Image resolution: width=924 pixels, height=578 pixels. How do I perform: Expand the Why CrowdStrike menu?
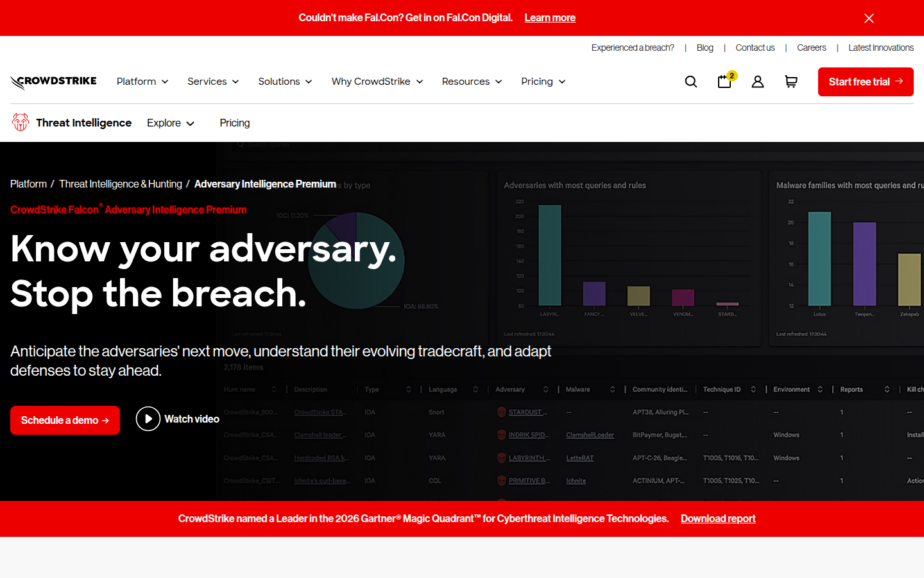click(x=377, y=82)
